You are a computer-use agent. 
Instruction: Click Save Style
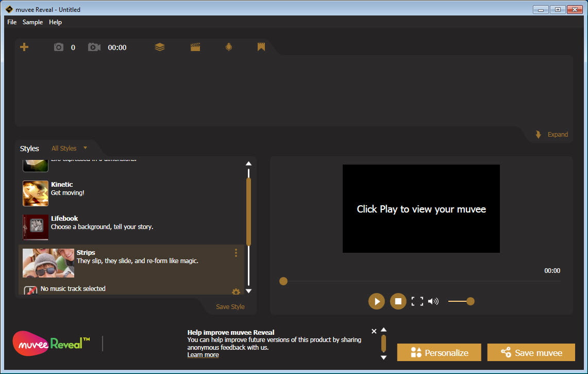230,307
